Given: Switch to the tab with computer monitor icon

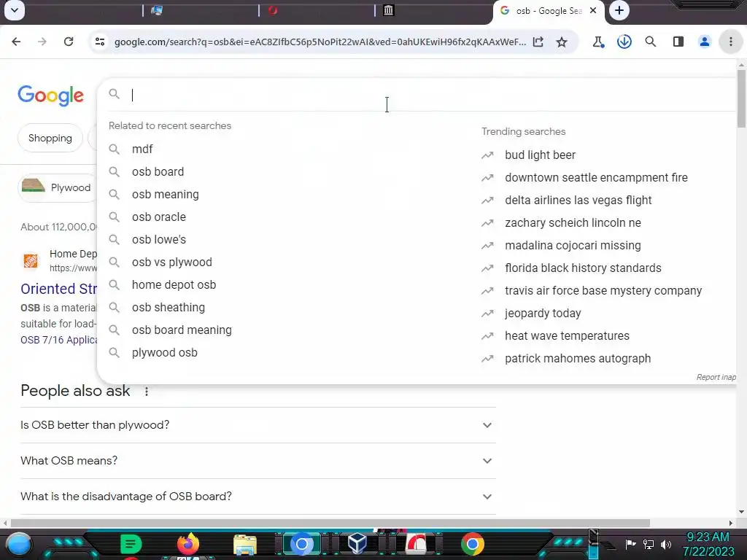Looking at the screenshot, I should coord(157,10).
